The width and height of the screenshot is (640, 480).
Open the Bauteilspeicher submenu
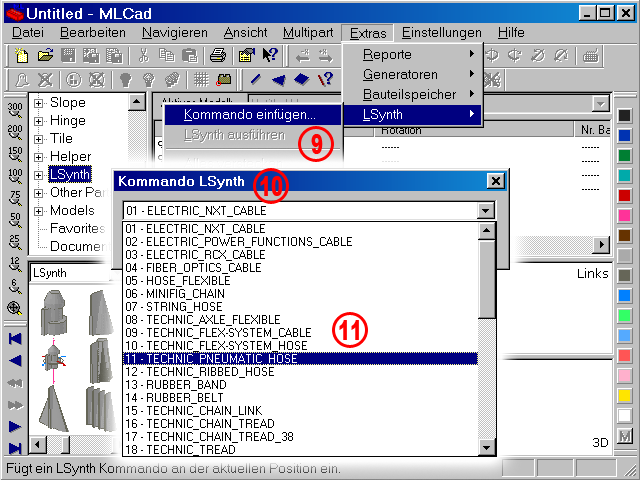pos(413,94)
